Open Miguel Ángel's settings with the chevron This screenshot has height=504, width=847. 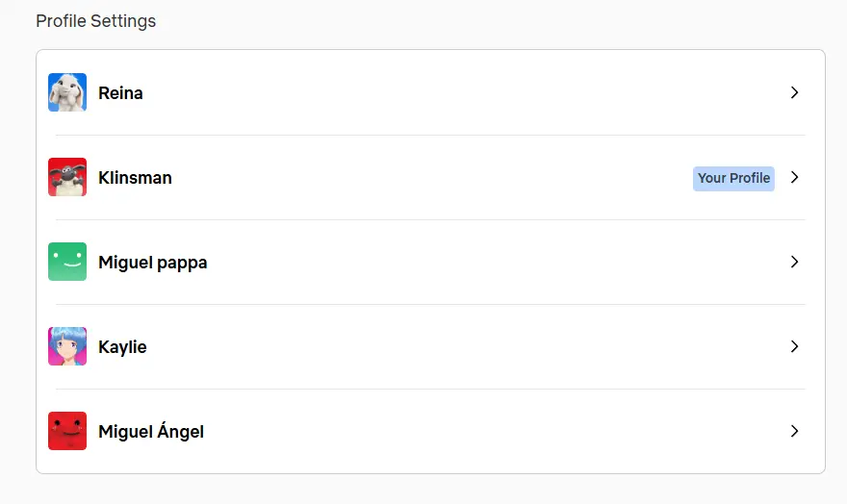(794, 431)
